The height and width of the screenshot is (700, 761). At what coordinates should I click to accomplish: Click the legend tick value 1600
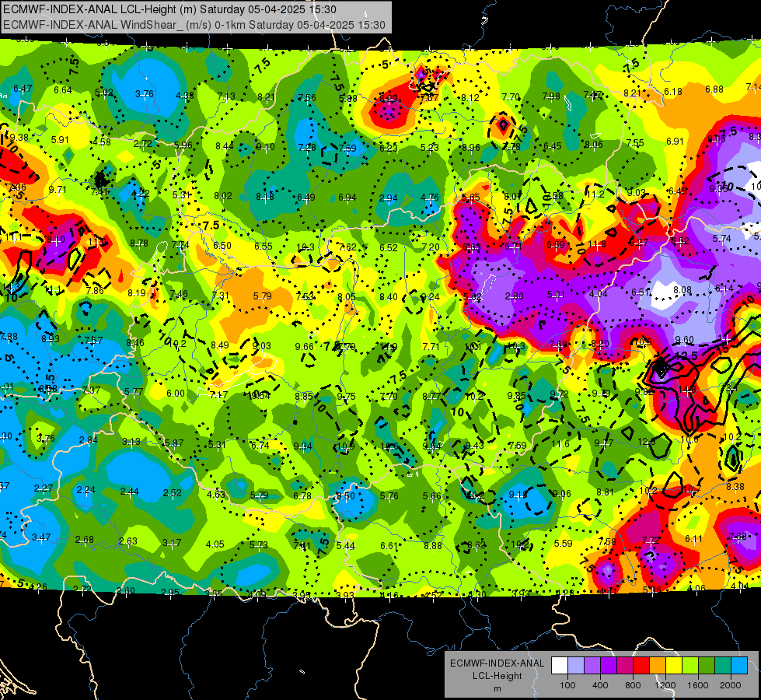click(698, 685)
